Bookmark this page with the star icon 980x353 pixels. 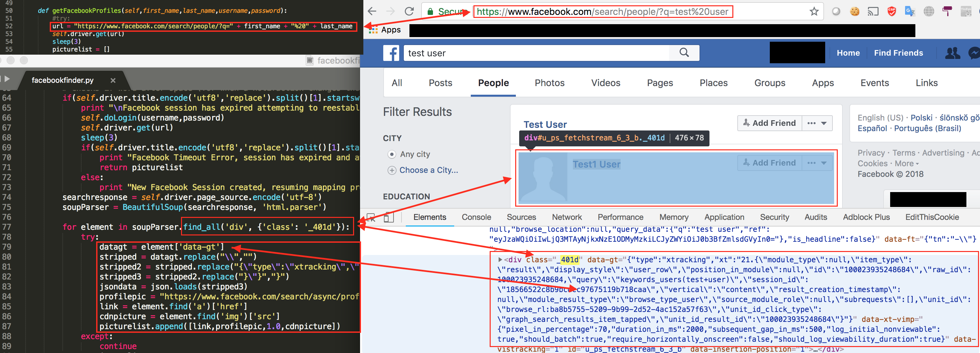click(x=814, y=11)
